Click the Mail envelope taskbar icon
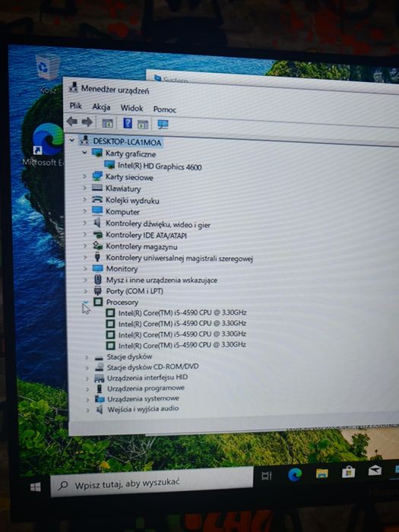Screen dimensions: 399x532 coord(375,470)
